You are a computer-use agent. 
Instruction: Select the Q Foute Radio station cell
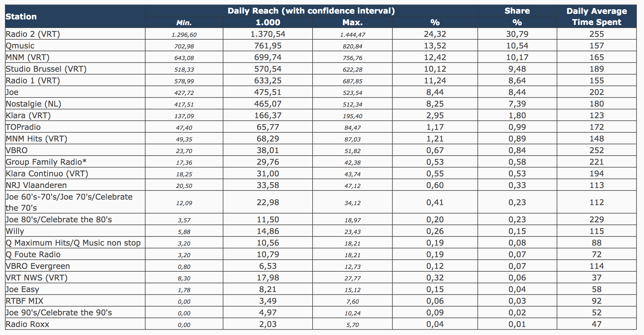click(x=33, y=254)
